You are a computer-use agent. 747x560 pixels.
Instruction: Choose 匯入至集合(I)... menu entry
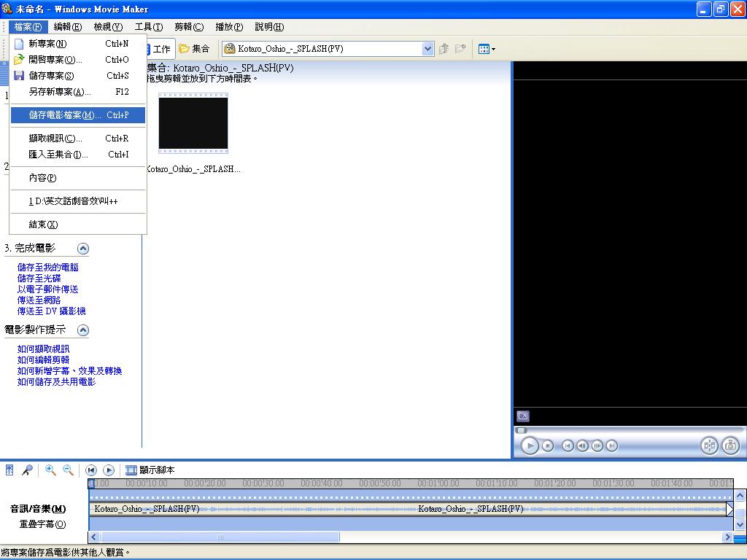point(77,155)
